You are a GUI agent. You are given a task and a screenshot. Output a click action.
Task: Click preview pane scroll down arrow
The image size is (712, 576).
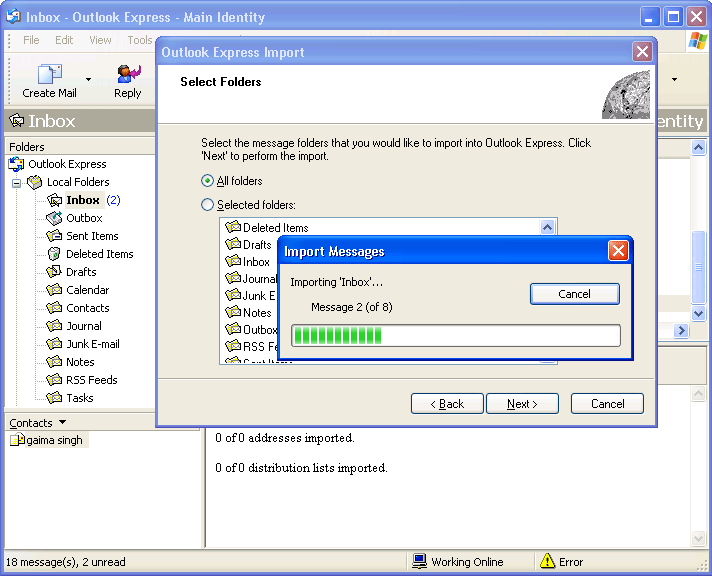698,539
